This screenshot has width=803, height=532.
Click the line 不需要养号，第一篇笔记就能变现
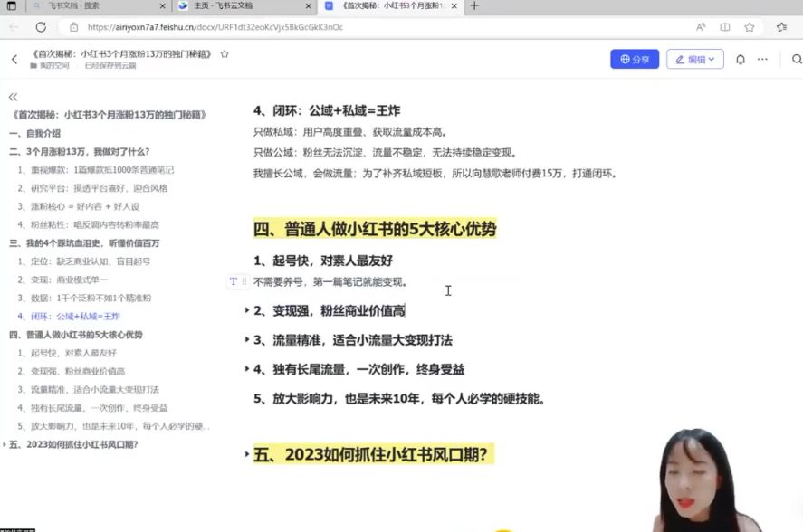(330, 281)
